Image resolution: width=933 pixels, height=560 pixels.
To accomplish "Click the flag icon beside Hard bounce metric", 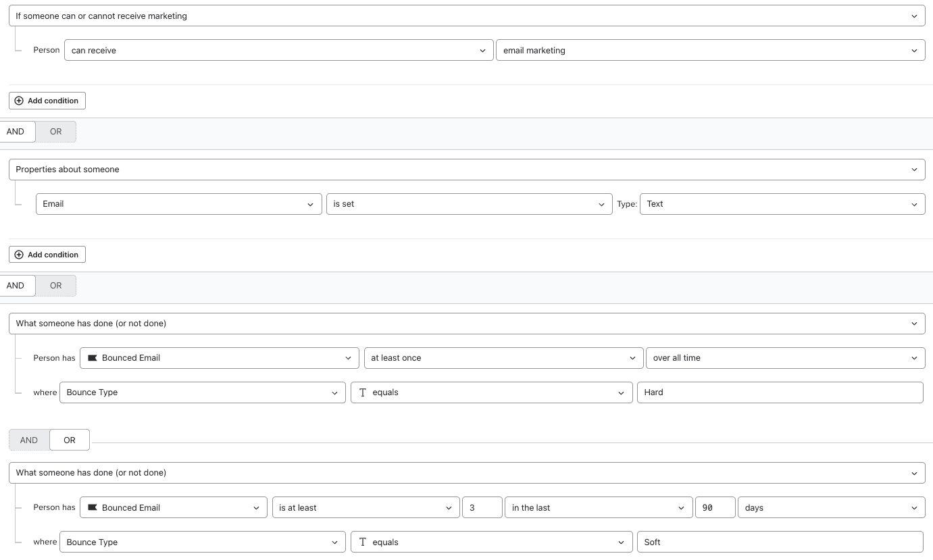I will point(93,358).
